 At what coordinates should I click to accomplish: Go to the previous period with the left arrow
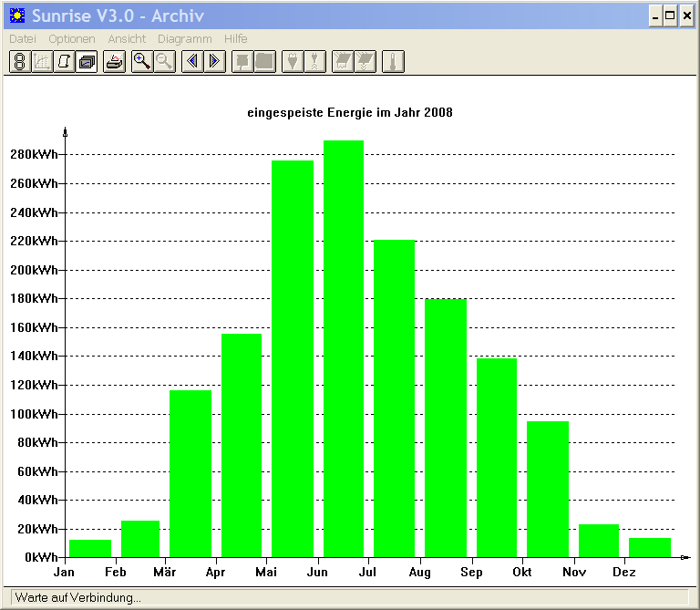(192, 62)
